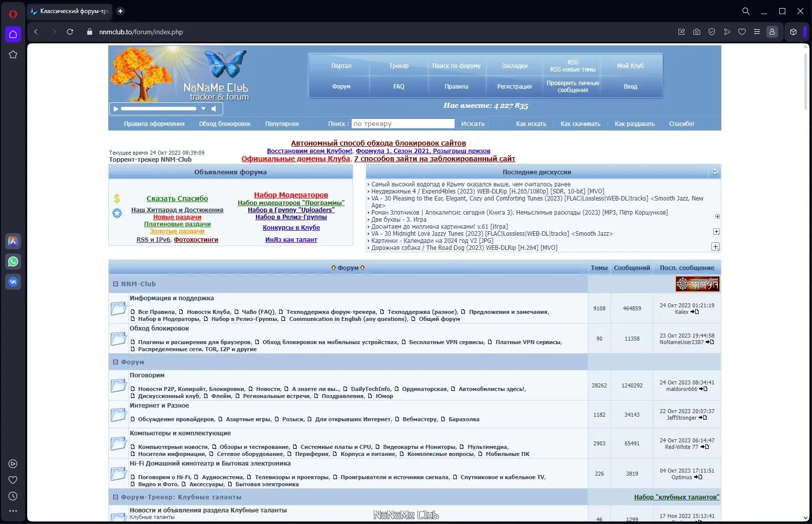Expand discussions list with the smallest plus button
Image resolution: width=812 pixels, height=524 pixels.
coord(717,217)
